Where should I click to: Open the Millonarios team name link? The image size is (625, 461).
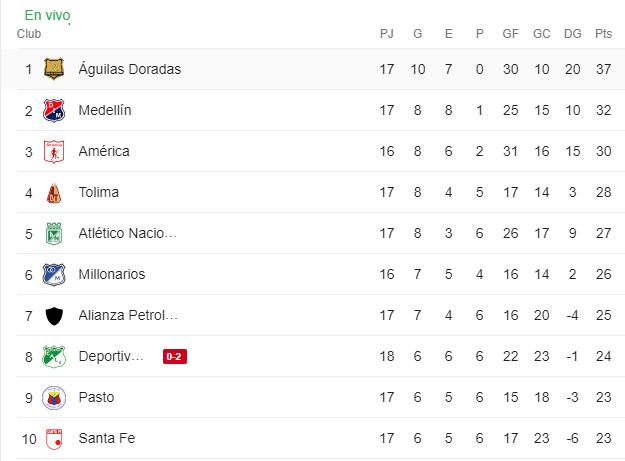point(112,274)
